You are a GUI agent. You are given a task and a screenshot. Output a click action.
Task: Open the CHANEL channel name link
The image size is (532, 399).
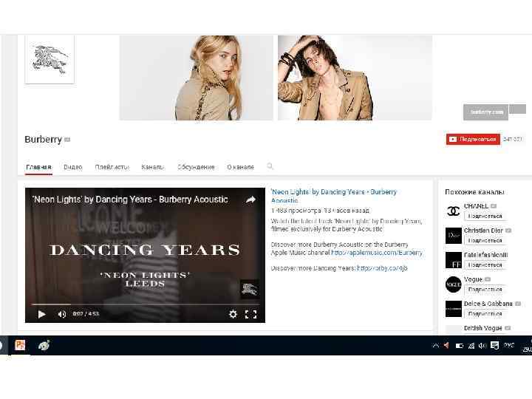pos(476,206)
